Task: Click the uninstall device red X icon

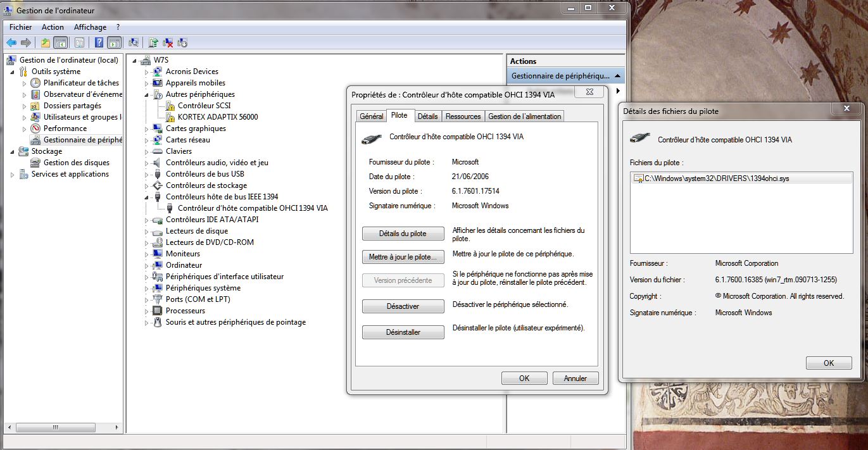Action: 168,43
